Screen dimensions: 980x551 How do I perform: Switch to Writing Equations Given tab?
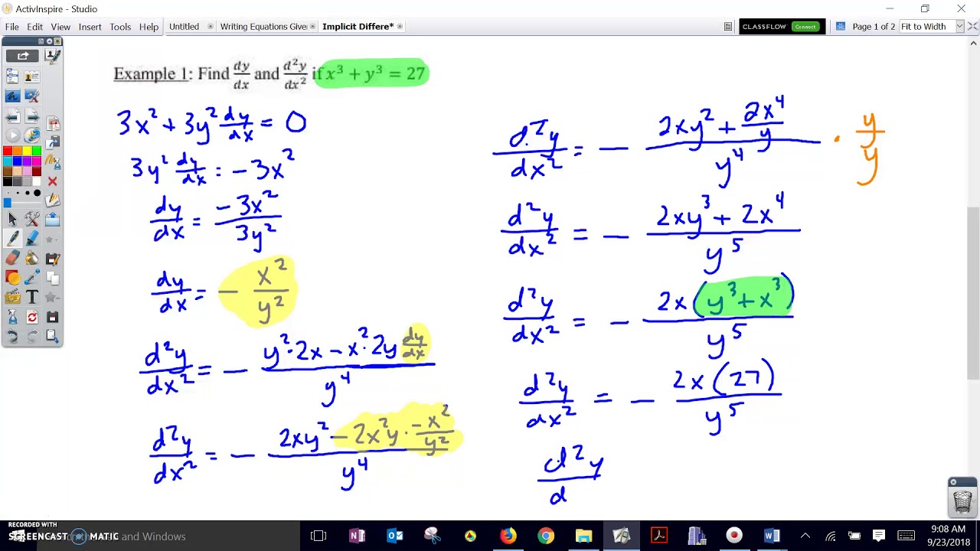click(263, 27)
